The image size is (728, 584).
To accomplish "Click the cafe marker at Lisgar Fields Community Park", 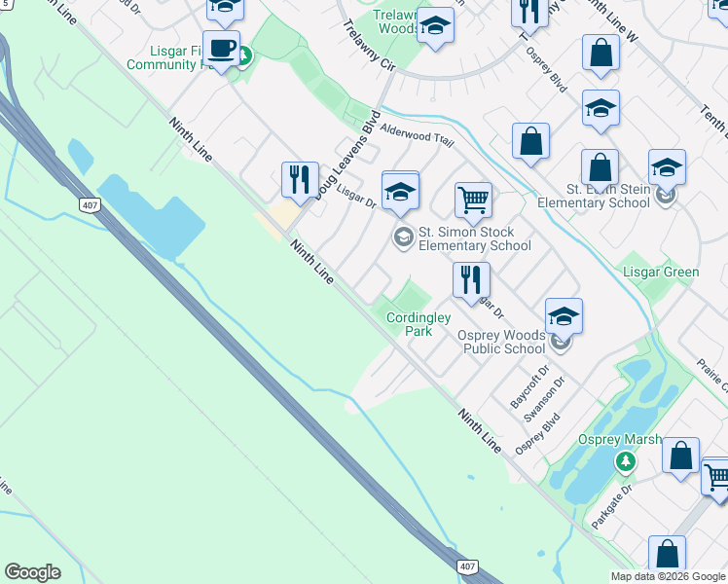I will click(222, 51).
